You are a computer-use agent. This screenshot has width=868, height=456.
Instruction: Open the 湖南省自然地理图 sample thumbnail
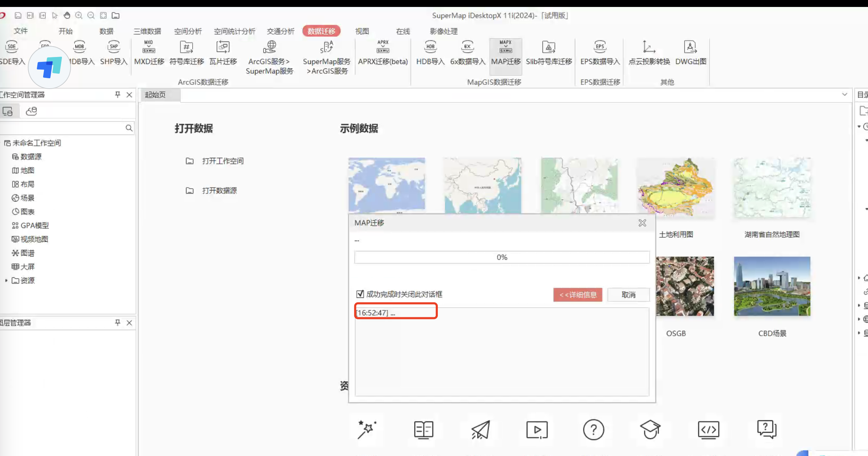pos(772,188)
